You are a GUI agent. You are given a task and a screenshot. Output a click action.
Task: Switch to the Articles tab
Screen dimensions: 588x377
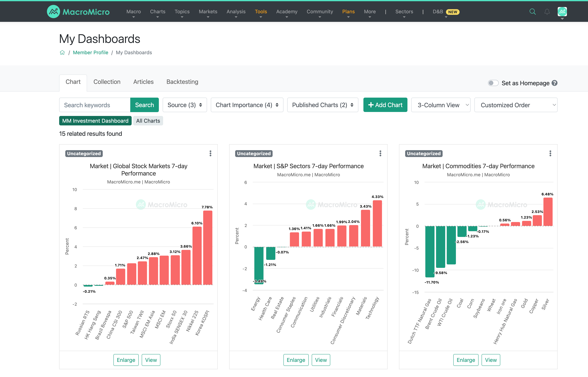pyautogui.click(x=143, y=82)
